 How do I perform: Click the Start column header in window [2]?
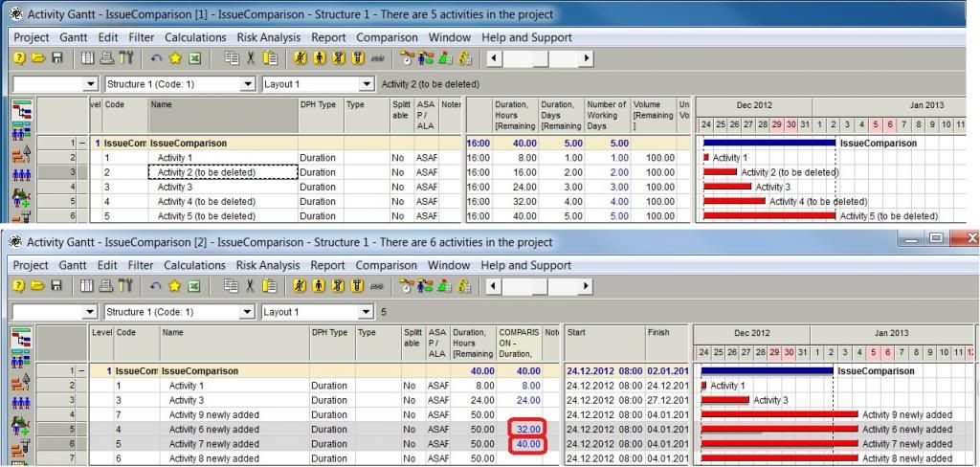[605, 344]
